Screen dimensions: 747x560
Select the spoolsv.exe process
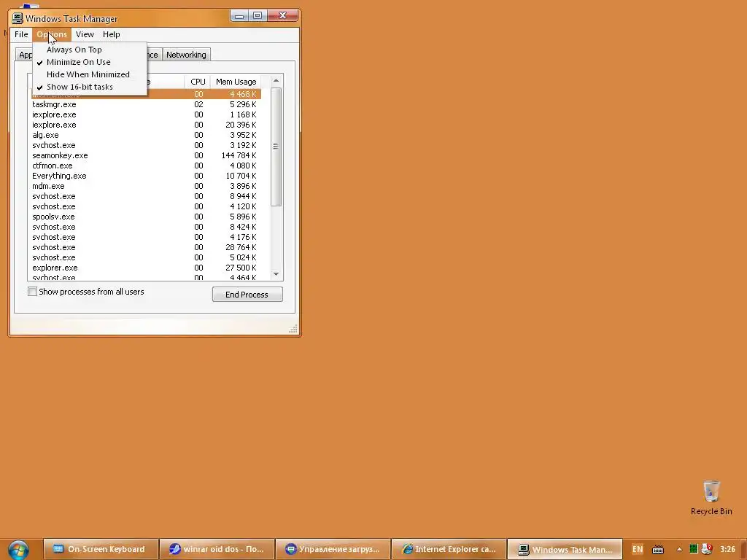[146, 217]
